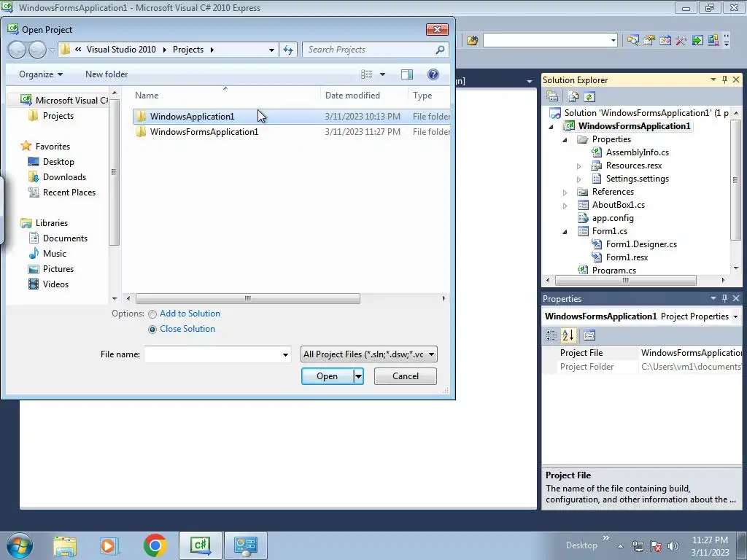Image resolution: width=747 pixels, height=560 pixels.
Task: Pin the Solution Explorer panel
Action: 724,79
